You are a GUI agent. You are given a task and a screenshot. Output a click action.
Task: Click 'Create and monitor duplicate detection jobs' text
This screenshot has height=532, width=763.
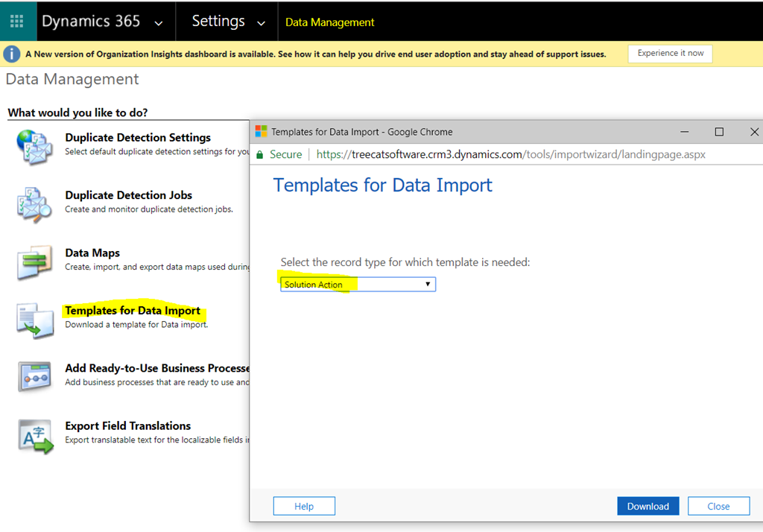click(x=149, y=209)
